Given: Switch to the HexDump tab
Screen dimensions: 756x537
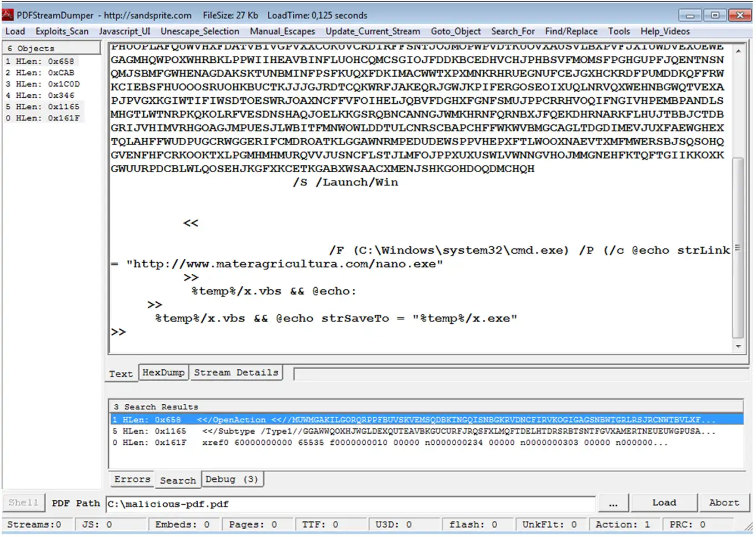Looking at the screenshot, I should coord(163,372).
